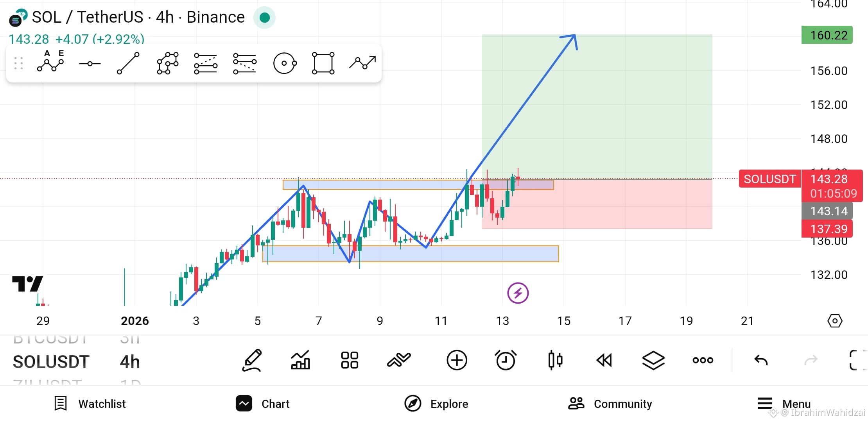Select the trend line tool

click(x=128, y=63)
